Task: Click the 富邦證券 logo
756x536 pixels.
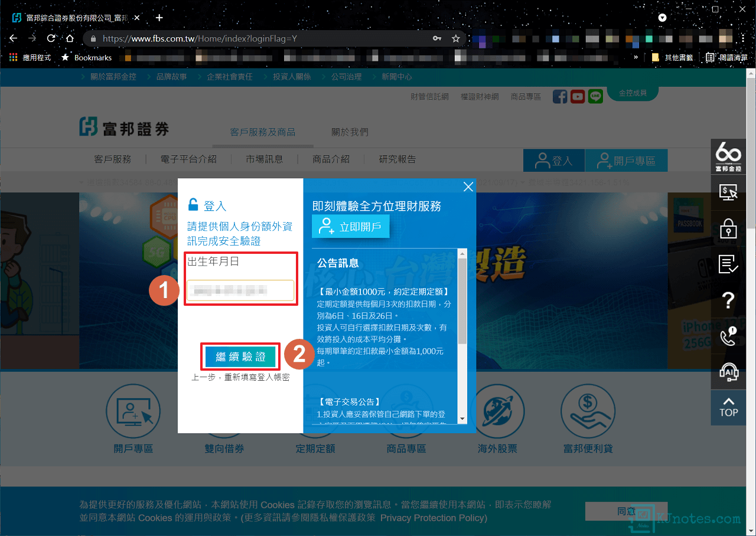Action: tap(124, 126)
